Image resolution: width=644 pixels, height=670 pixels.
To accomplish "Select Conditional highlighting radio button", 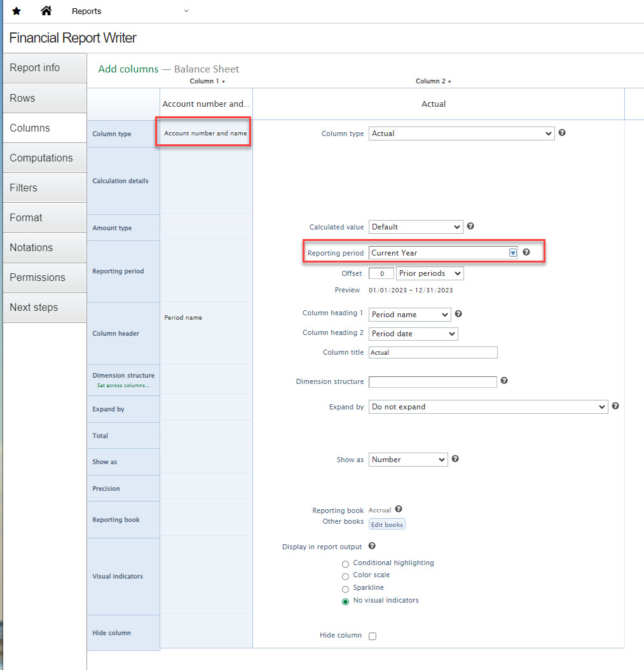I will [x=345, y=563].
